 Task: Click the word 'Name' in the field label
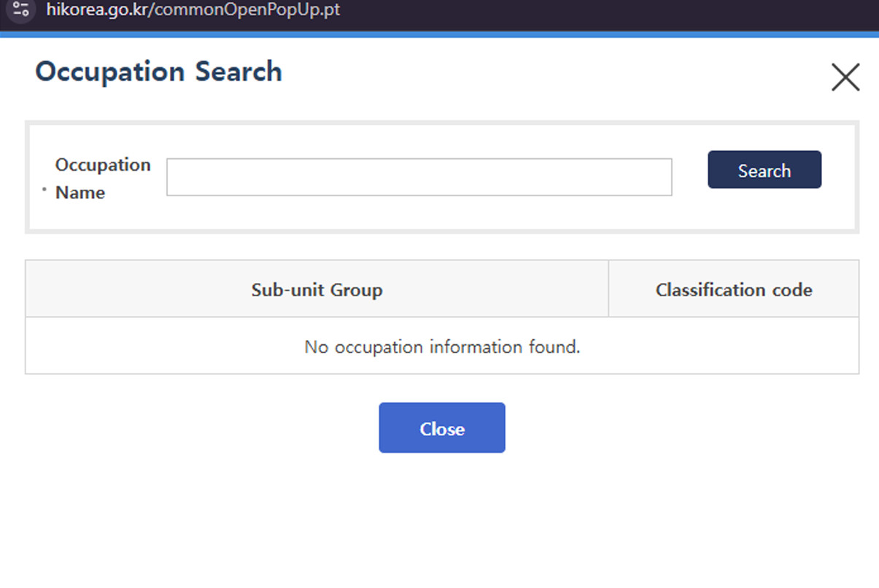point(80,193)
